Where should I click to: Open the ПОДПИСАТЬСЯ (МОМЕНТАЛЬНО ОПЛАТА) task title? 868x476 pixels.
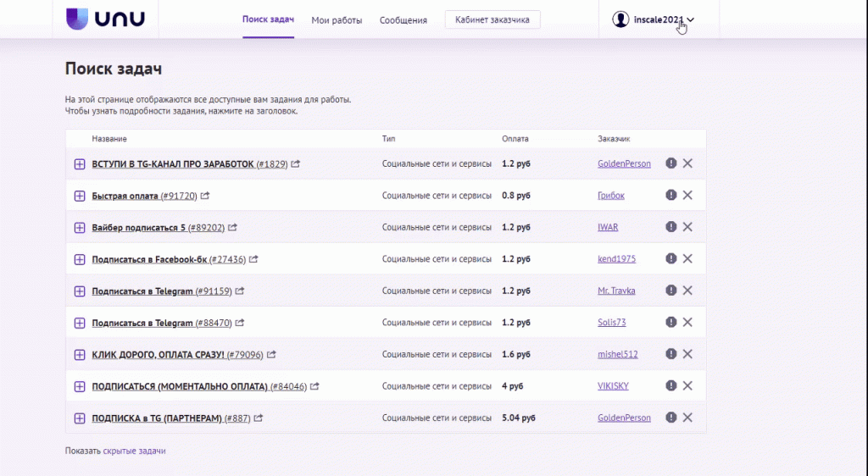tap(180, 386)
